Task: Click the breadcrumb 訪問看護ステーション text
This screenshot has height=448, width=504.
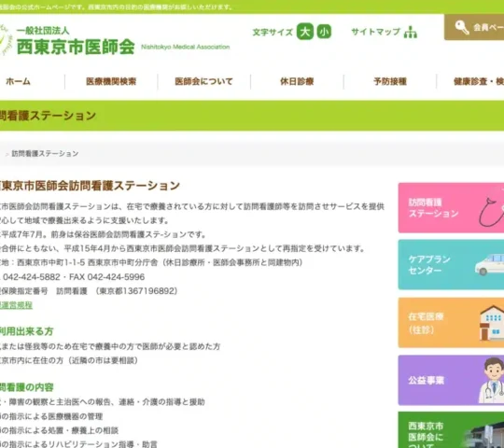Action: 45,154
